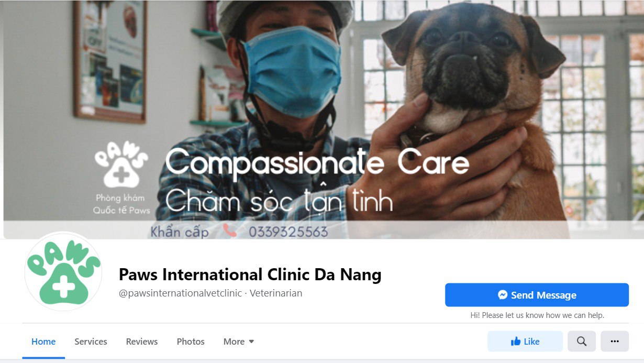Image resolution: width=644 pixels, height=363 pixels.
Task: Click the white Paws logo on cover photo
Action: click(121, 164)
